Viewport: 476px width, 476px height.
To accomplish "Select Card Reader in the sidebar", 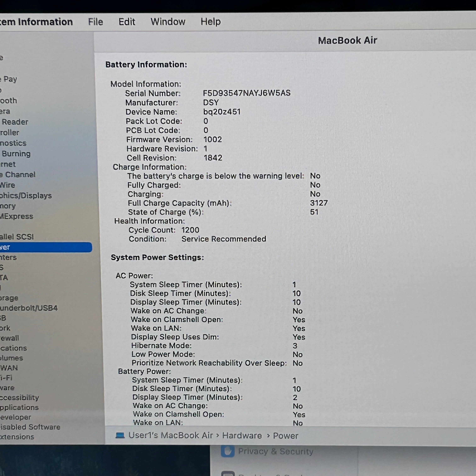I will [x=14, y=122].
